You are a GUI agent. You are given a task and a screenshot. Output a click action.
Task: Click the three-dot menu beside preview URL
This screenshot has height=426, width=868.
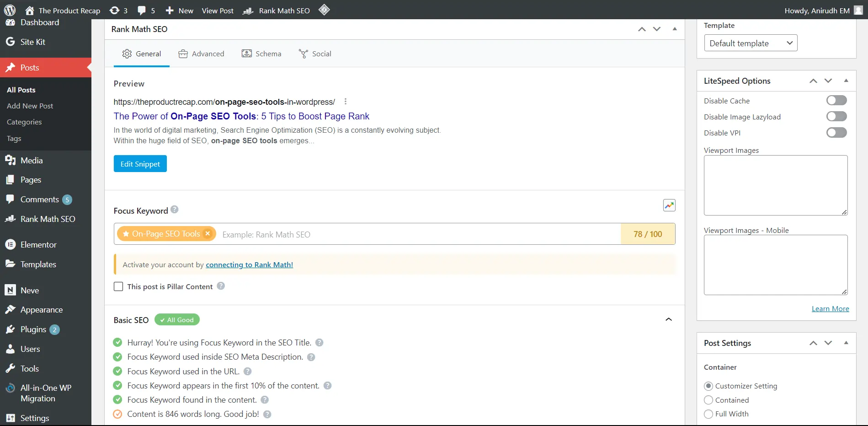pyautogui.click(x=346, y=102)
